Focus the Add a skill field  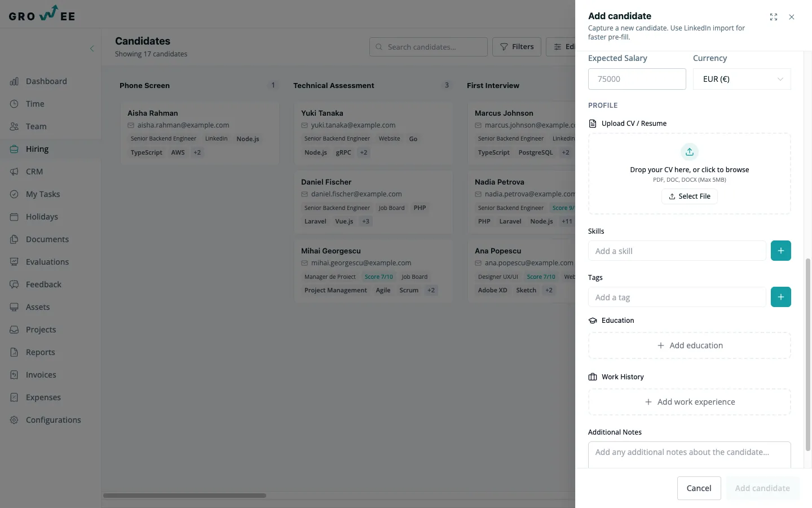click(677, 251)
